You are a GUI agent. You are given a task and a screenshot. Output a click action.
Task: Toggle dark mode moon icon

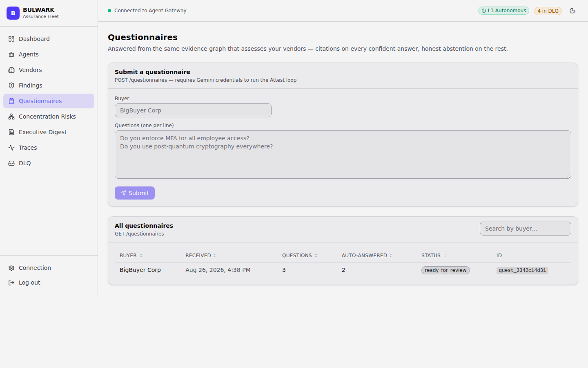pyautogui.click(x=572, y=11)
